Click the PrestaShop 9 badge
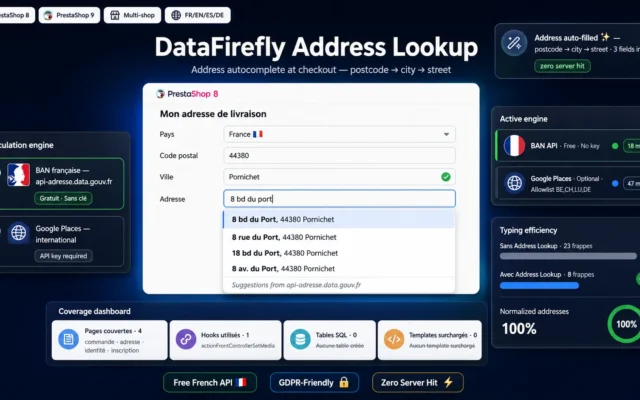Screen dimensions: 640x400 (69, 15)
